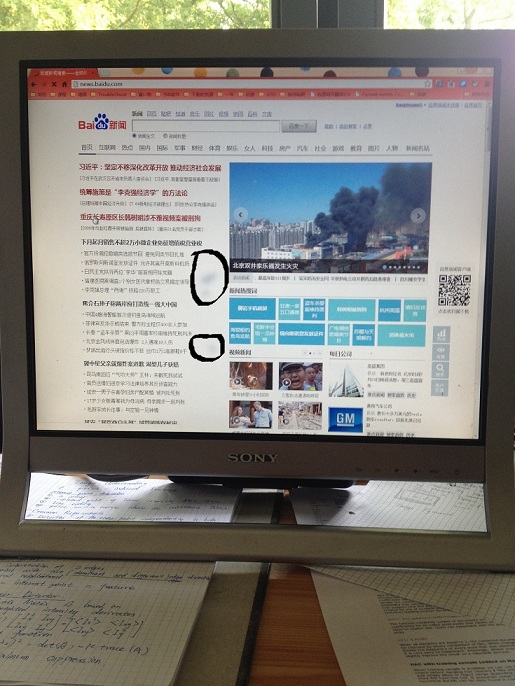Click the first slideshow pagination dot
This screenshot has height=686, width=515.
click(385, 267)
